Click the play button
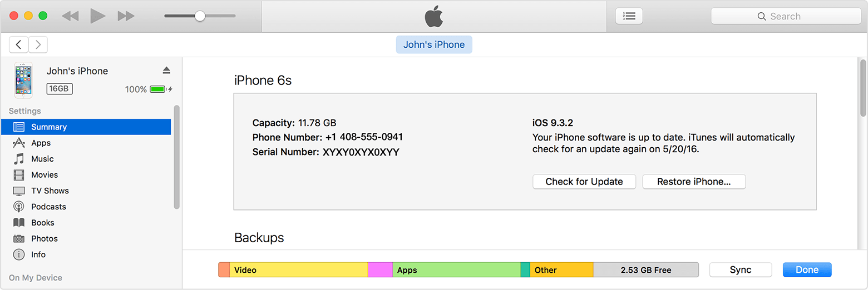Viewport: 868px width, 290px height. [98, 16]
